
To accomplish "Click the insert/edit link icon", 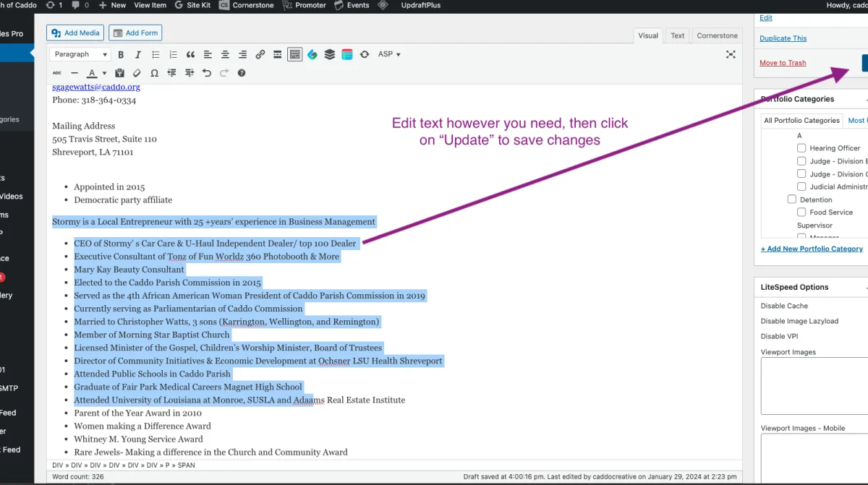I will click(260, 54).
